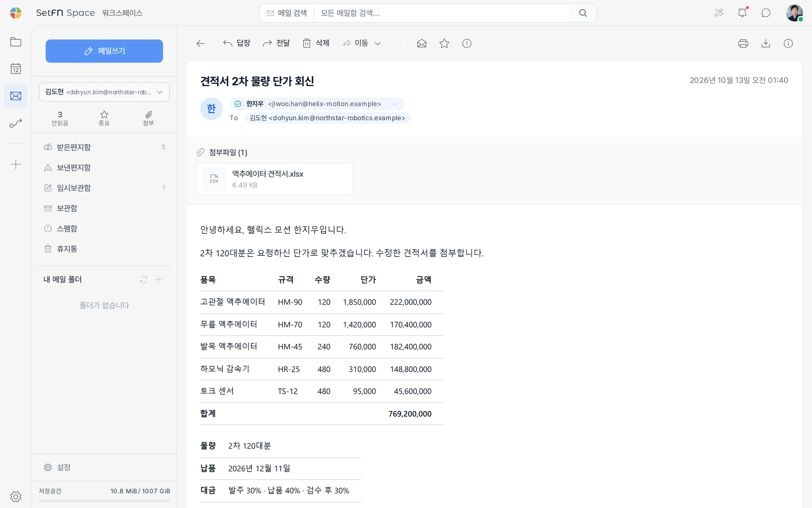This screenshot has height=508, width=812.
Task: Open notifications bell icon
Action: [x=743, y=13]
